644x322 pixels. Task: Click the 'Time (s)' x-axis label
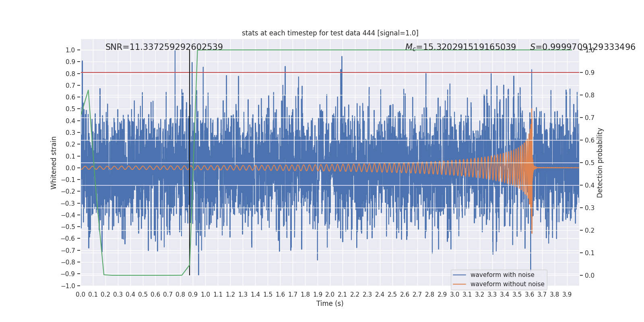(x=330, y=303)
